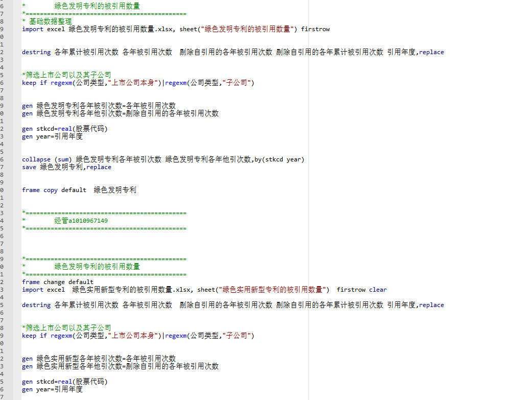Place cursor on the collapse keyword
Viewport: 532px width, 400px height.
pyautogui.click(x=36, y=159)
